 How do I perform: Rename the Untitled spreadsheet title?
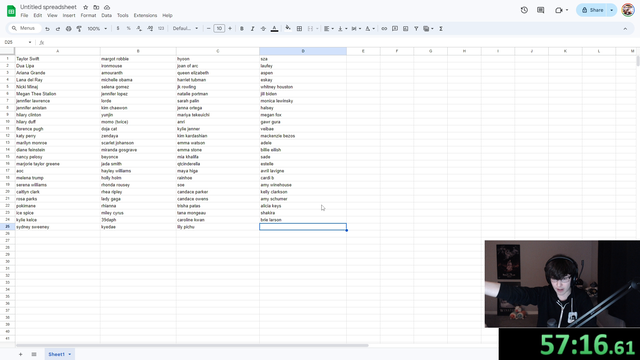pyautogui.click(x=48, y=7)
